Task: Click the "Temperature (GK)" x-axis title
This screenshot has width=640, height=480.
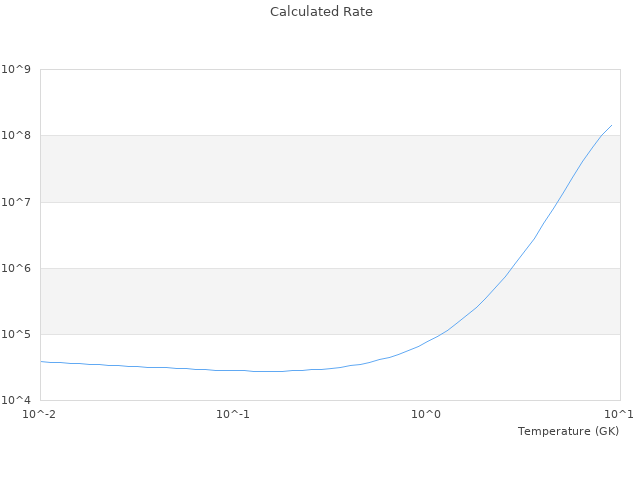Action: [568, 431]
